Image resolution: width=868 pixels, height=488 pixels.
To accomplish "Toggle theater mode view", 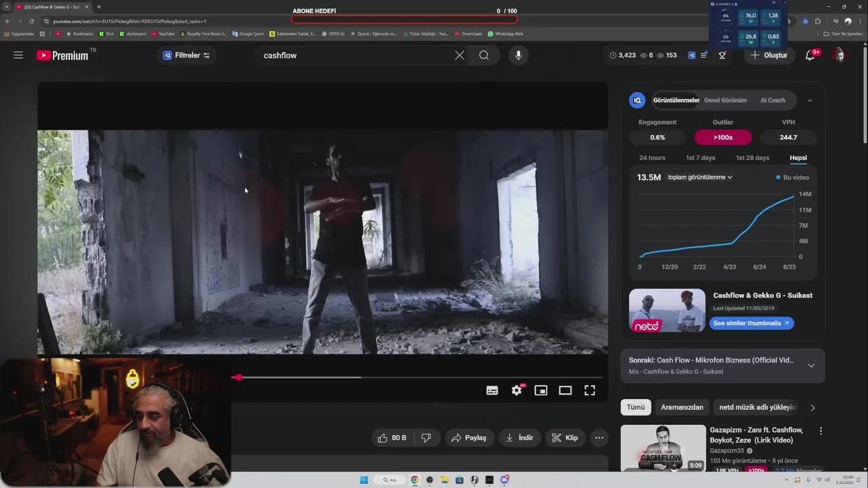I will [x=565, y=390].
